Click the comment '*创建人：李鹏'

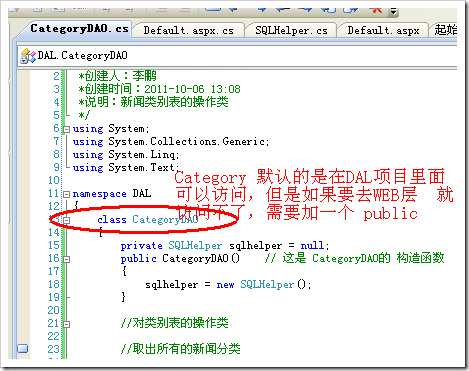coord(117,76)
